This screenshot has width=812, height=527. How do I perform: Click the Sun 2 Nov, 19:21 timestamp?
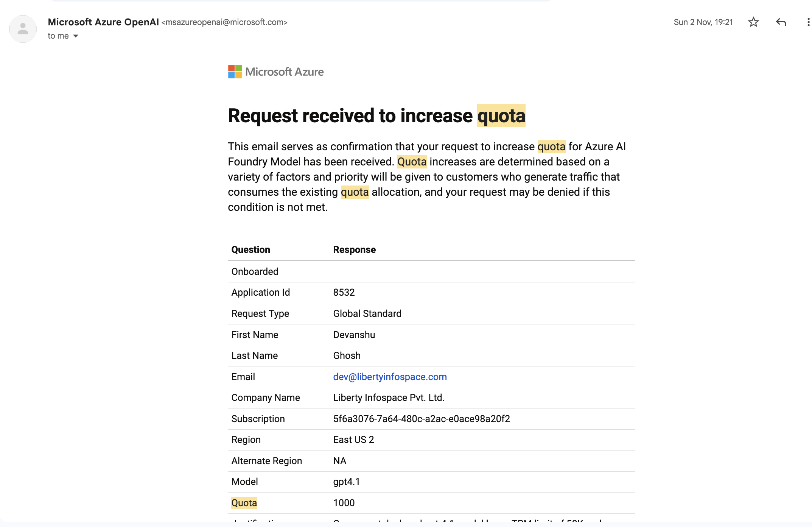click(703, 22)
